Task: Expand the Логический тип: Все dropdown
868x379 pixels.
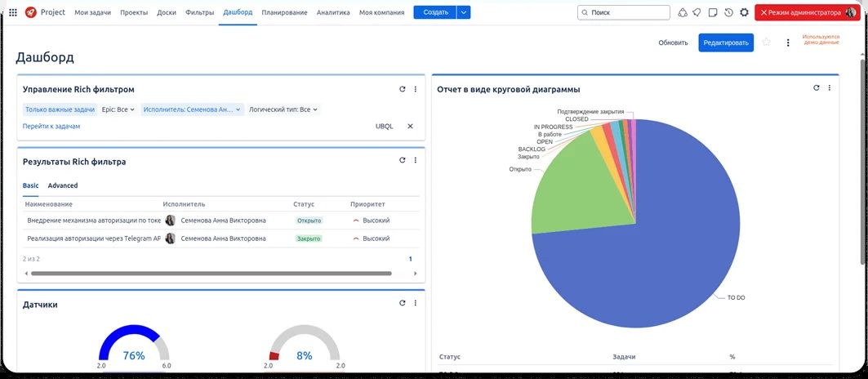Action: (x=283, y=109)
